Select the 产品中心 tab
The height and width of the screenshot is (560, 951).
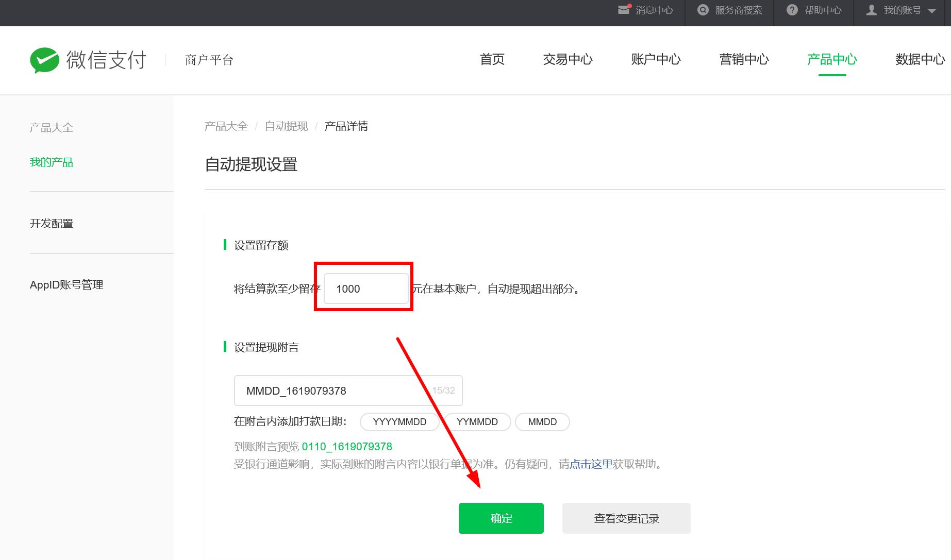coord(832,59)
